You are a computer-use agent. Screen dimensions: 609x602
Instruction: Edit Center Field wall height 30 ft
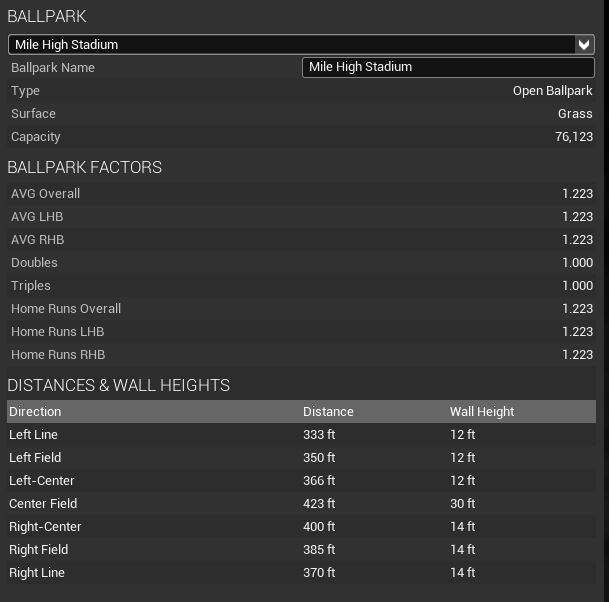[463, 504]
